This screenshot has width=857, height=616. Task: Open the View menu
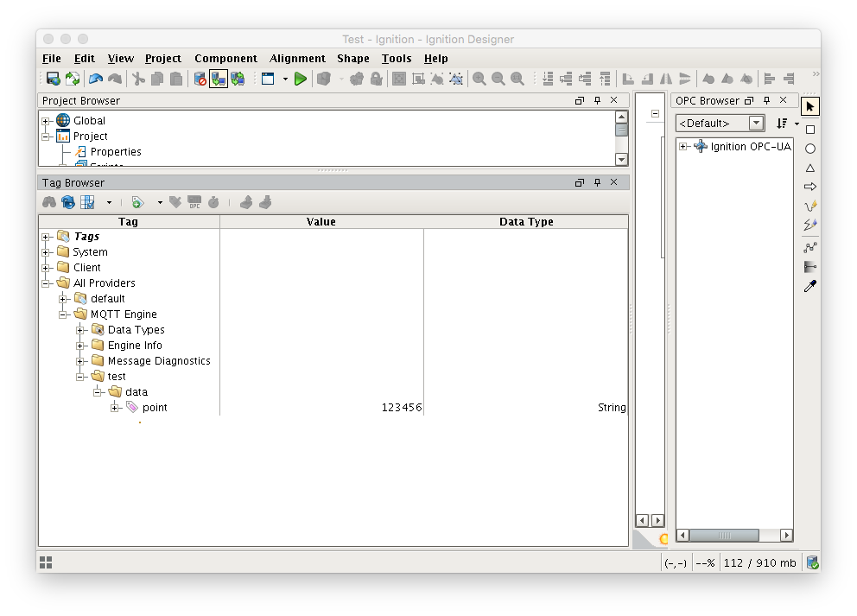point(120,59)
